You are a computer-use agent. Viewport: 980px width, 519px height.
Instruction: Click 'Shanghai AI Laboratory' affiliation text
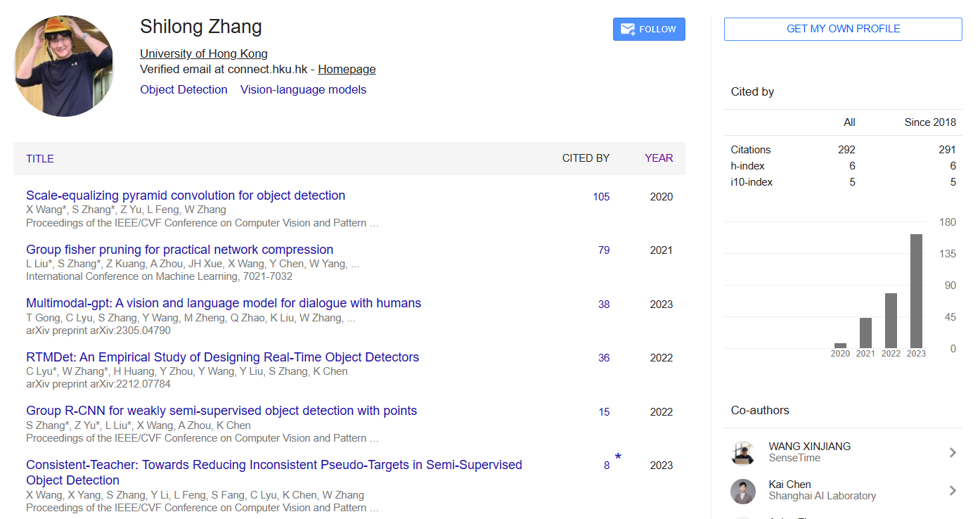tap(823, 496)
